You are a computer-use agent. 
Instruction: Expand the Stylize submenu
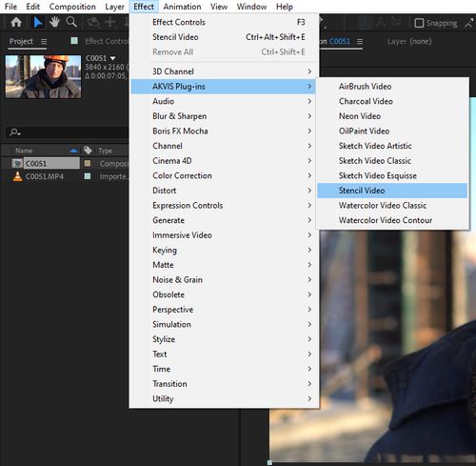point(224,339)
